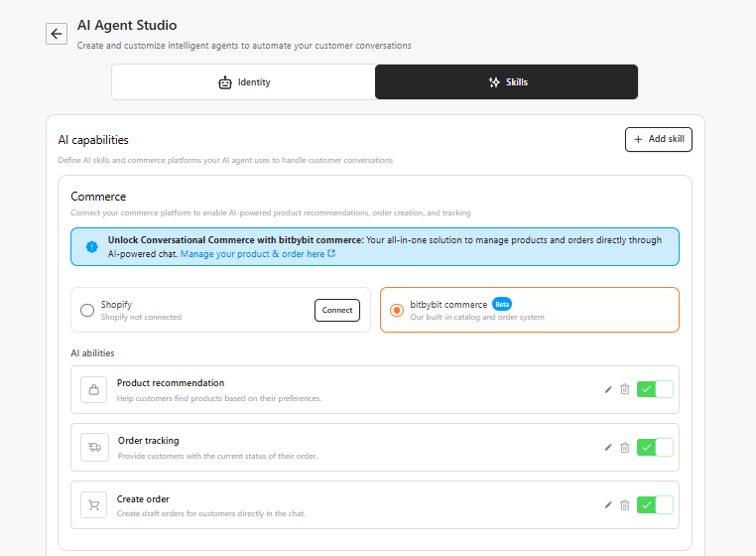The image size is (756, 556).
Task: Switch off the Create order toggle
Action: click(x=655, y=505)
